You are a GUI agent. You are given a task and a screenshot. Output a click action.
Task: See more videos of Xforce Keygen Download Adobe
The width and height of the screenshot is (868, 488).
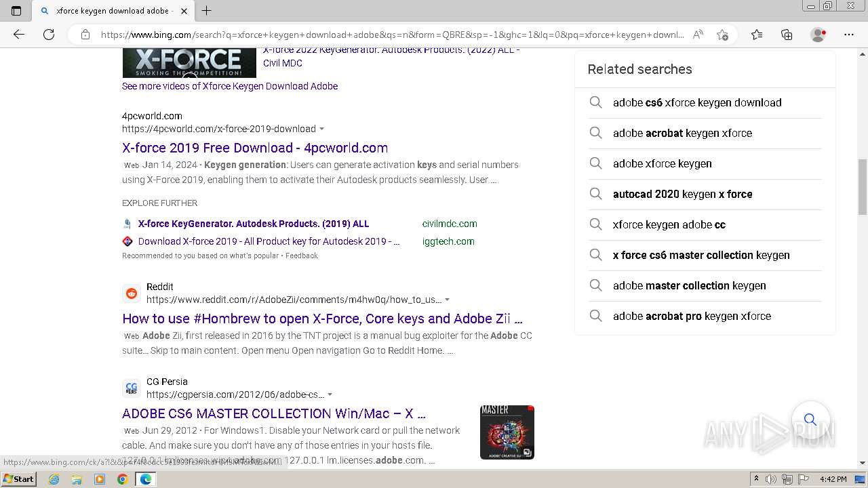(x=230, y=86)
